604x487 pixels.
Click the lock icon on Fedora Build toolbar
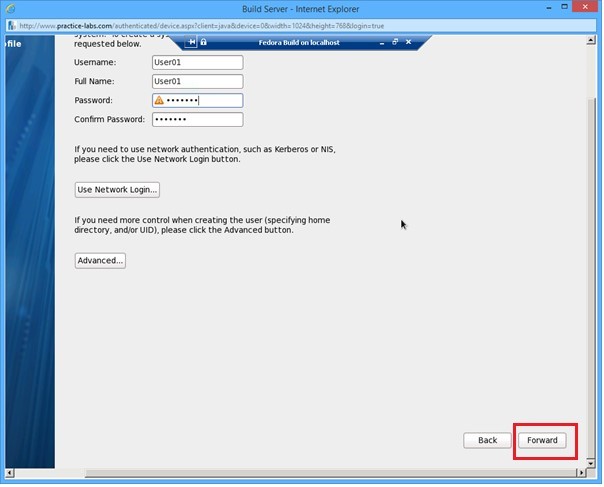203,42
